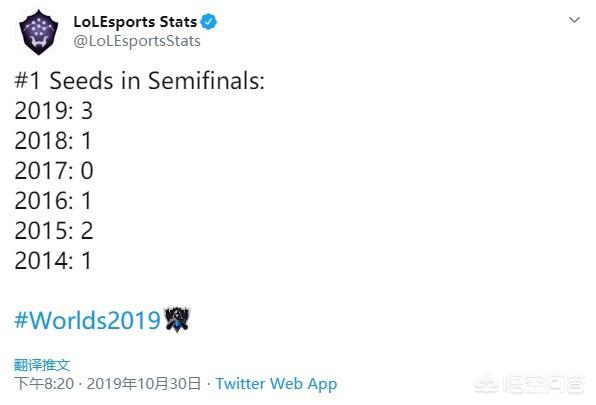Open the Twitter Web App source link
The height and width of the screenshot is (405, 596).
(276, 384)
